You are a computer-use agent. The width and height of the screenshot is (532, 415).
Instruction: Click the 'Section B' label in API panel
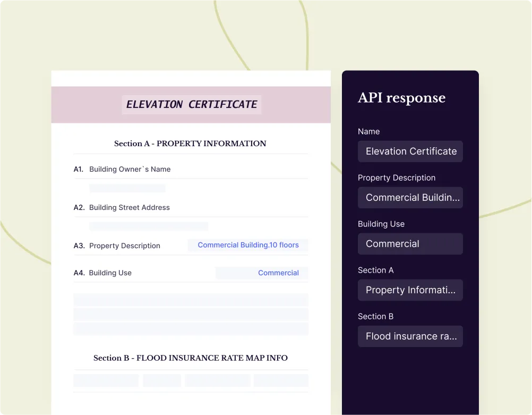click(x=375, y=316)
